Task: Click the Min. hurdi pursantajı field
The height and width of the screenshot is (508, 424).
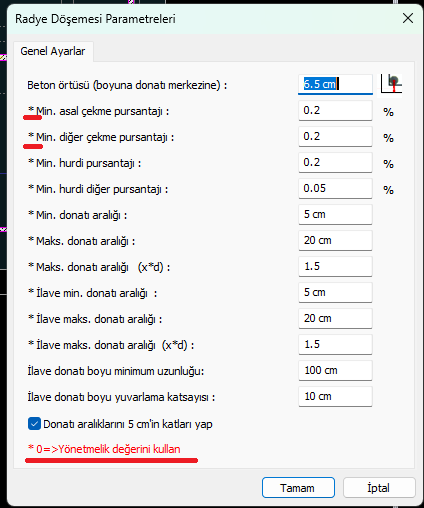Action: (335, 162)
